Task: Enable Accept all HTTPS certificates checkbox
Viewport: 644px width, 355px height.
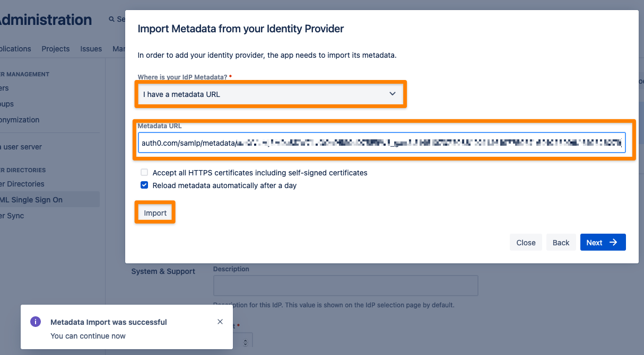Action: point(144,172)
